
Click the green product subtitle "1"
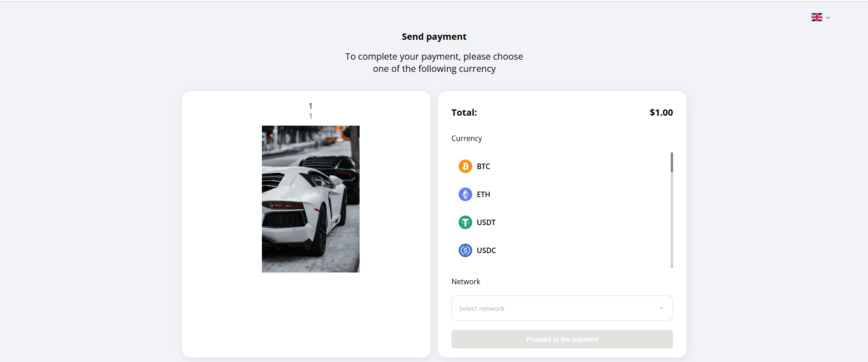(x=311, y=117)
